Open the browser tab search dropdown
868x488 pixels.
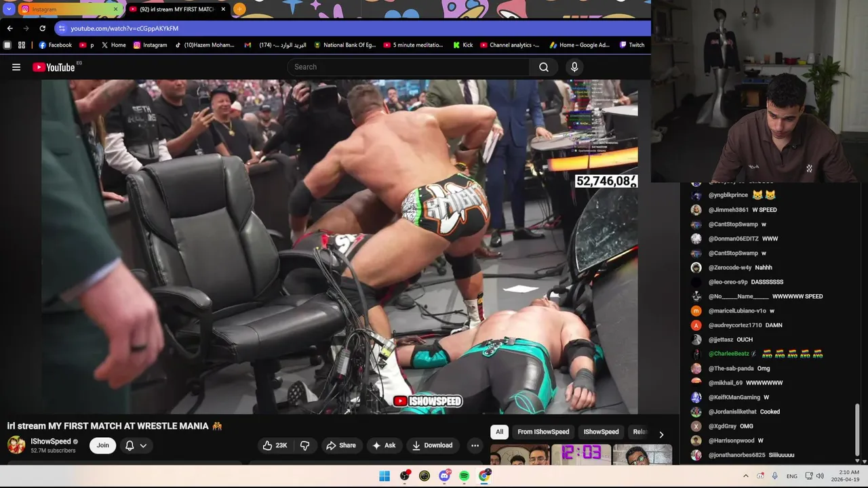9,9
